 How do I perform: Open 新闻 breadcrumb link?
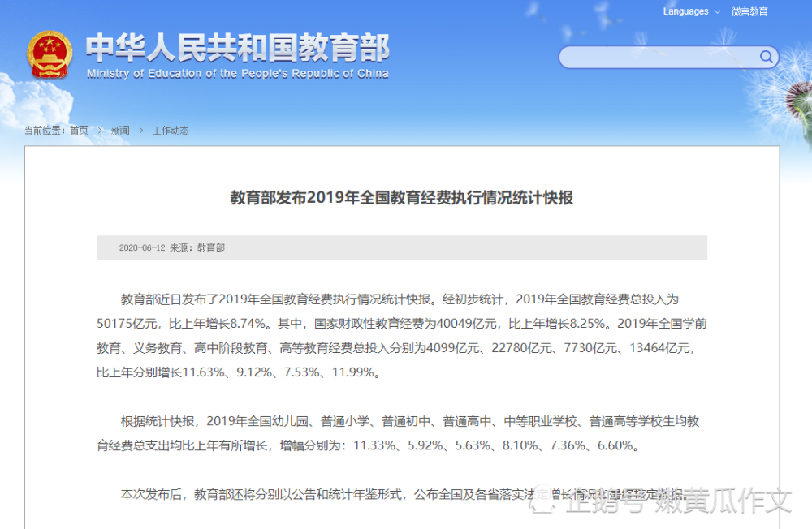point(120,131)
